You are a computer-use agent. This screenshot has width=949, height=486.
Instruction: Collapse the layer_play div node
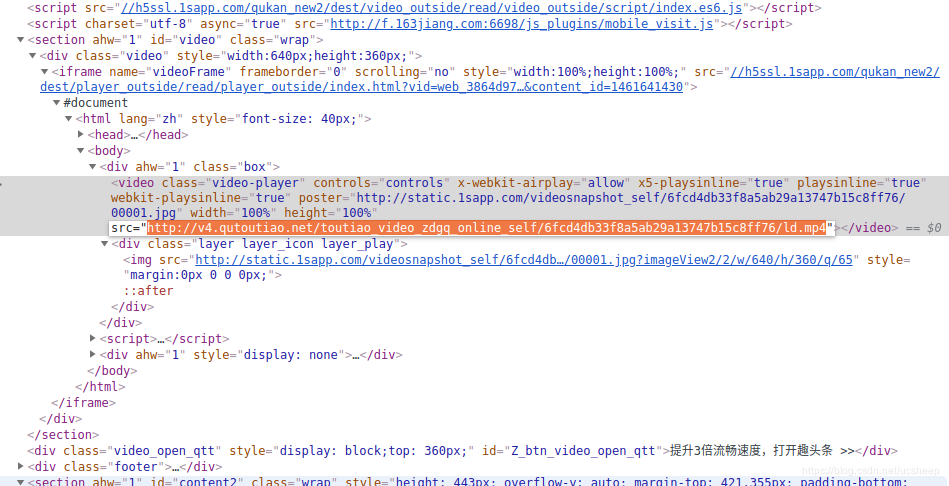(105, 244)
